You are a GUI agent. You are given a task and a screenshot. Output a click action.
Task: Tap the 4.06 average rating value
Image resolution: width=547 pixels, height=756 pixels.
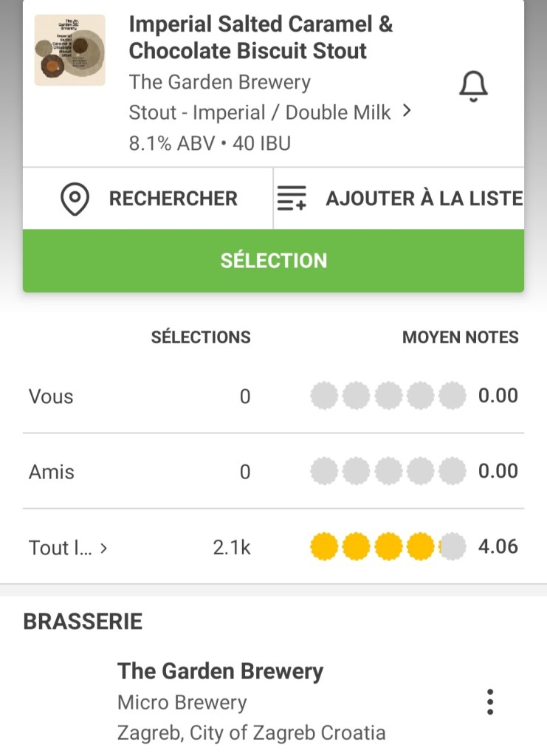498,547
